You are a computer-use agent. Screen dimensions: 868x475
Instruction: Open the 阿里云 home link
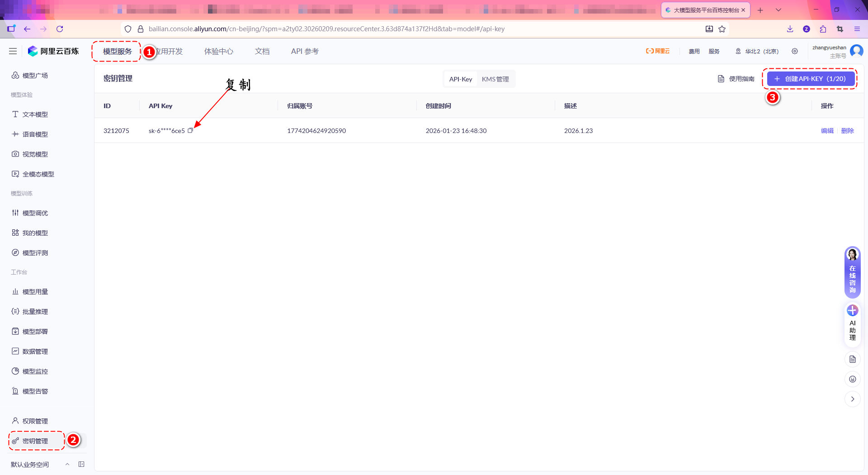click(x=658, y=52)
